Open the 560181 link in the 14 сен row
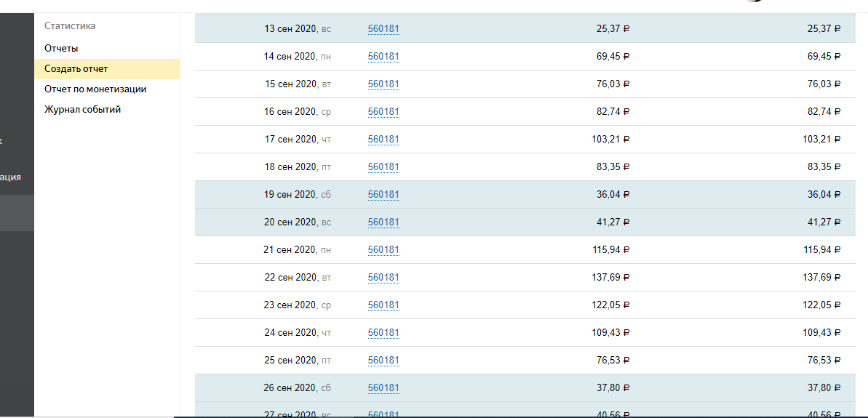The height and width of the screenshot is (418, 868). (383, 57)
